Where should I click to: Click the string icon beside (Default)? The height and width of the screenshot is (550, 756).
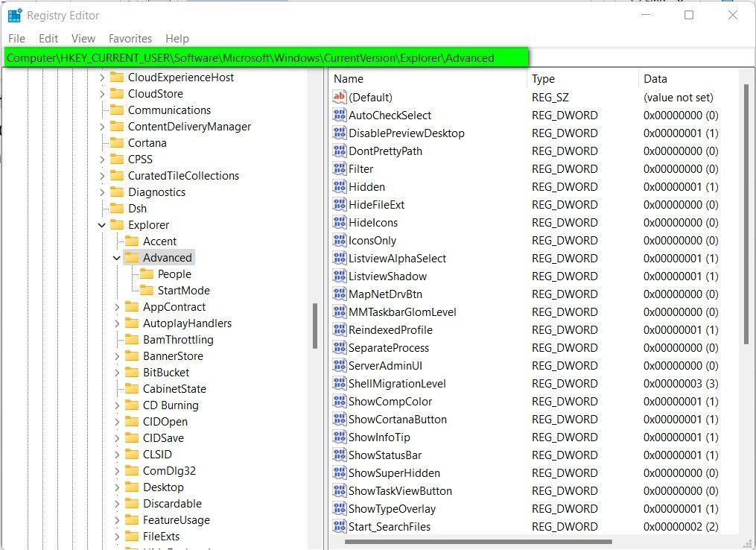click(340, 97)
